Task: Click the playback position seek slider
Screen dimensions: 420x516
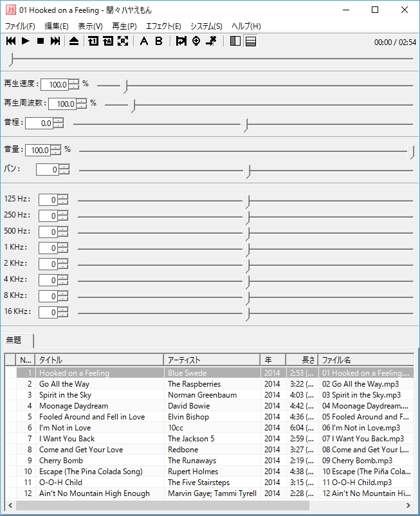Action: point(210,59)
